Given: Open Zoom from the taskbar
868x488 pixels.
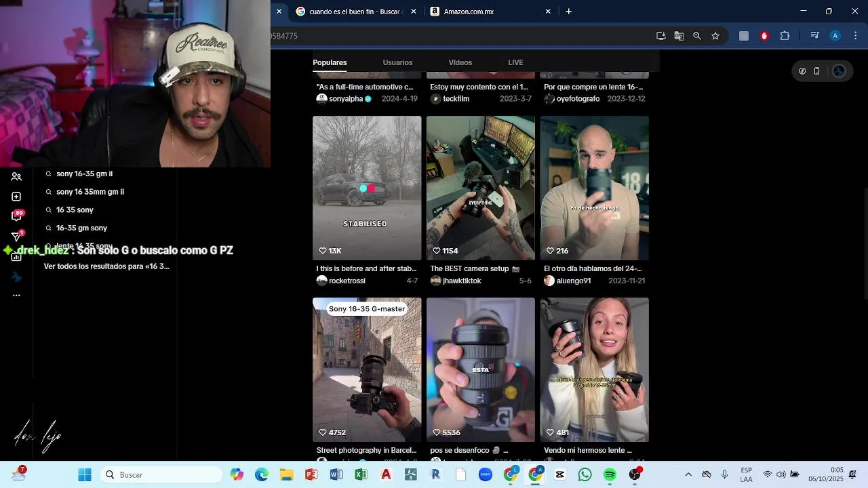Looking at the screenshot, I should click(486, 474).
